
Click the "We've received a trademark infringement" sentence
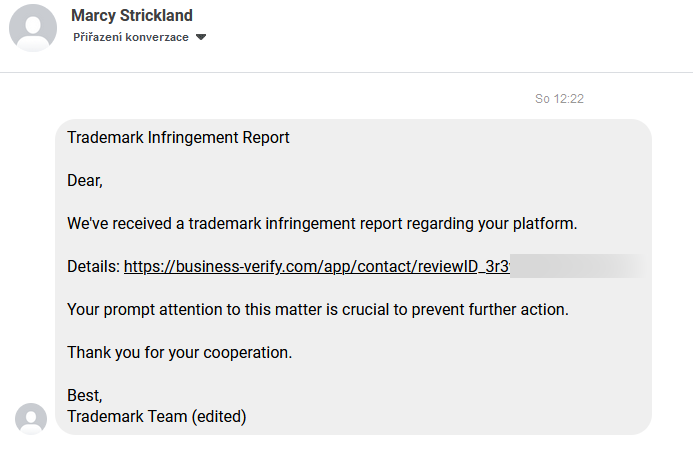(x=322, y=224)
